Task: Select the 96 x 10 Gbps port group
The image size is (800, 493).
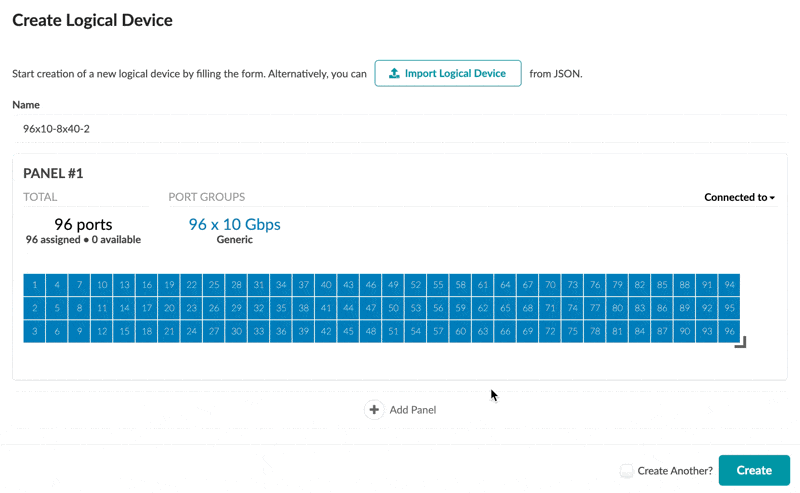Action: (x=234, y=225)
